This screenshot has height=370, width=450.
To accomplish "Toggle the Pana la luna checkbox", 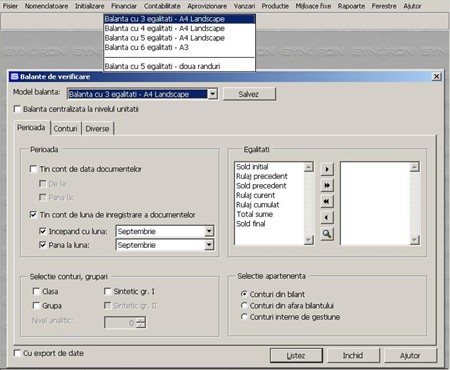I will (42, 245).
